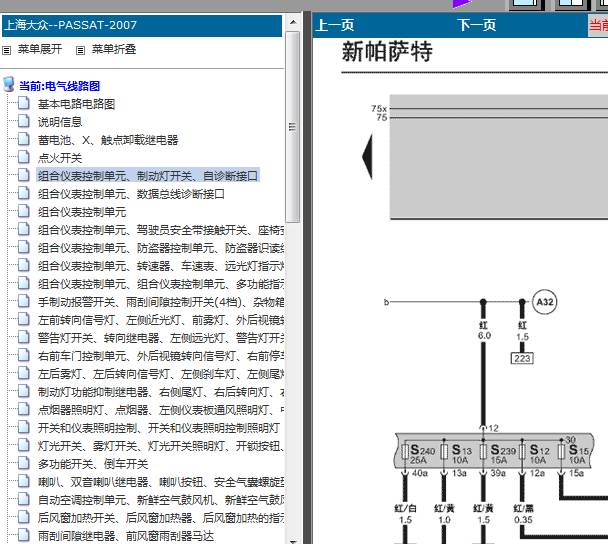Collapse all menus via 菜单折叠 text
Image resolution: width=608 pixels, height=544 pixels.
click(x=114, y=50)
